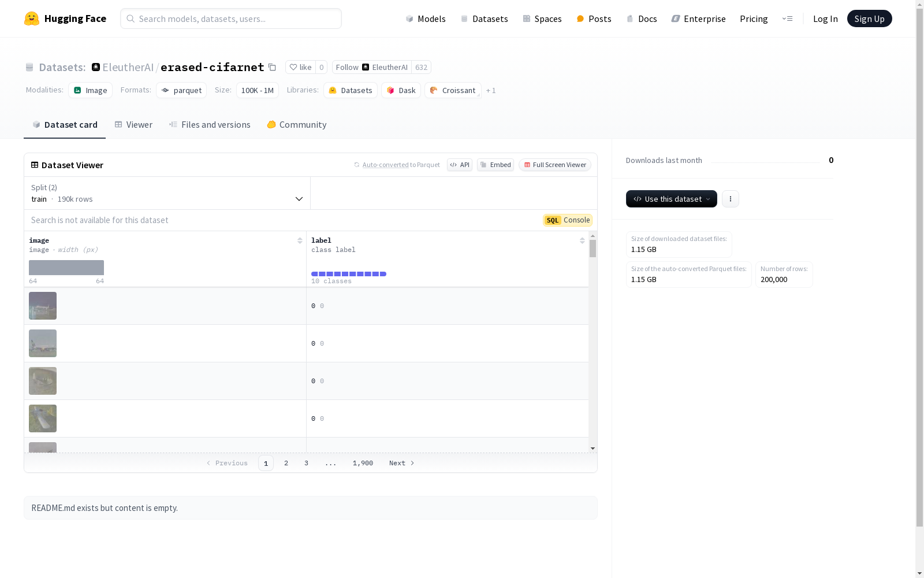This screenshot has width=924, height=578.
Task: Click the Previous page button
Action: pyautogui.click(x=227, y=463)
